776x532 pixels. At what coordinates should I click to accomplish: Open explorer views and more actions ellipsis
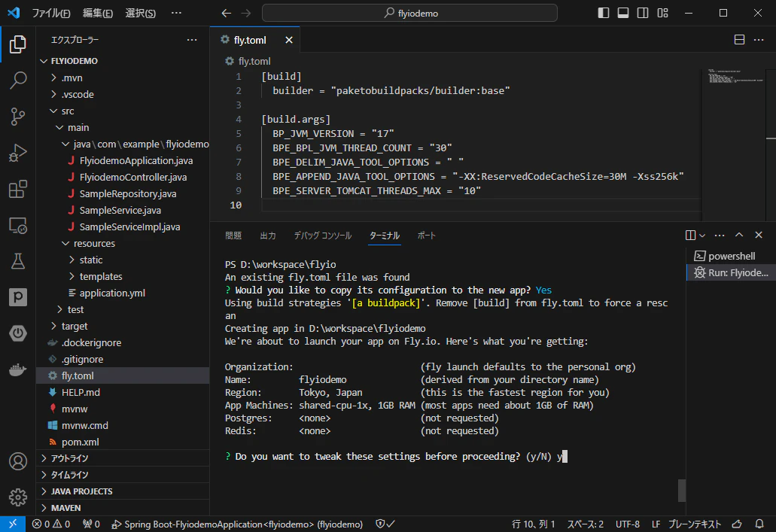click(x=192, y=40)
